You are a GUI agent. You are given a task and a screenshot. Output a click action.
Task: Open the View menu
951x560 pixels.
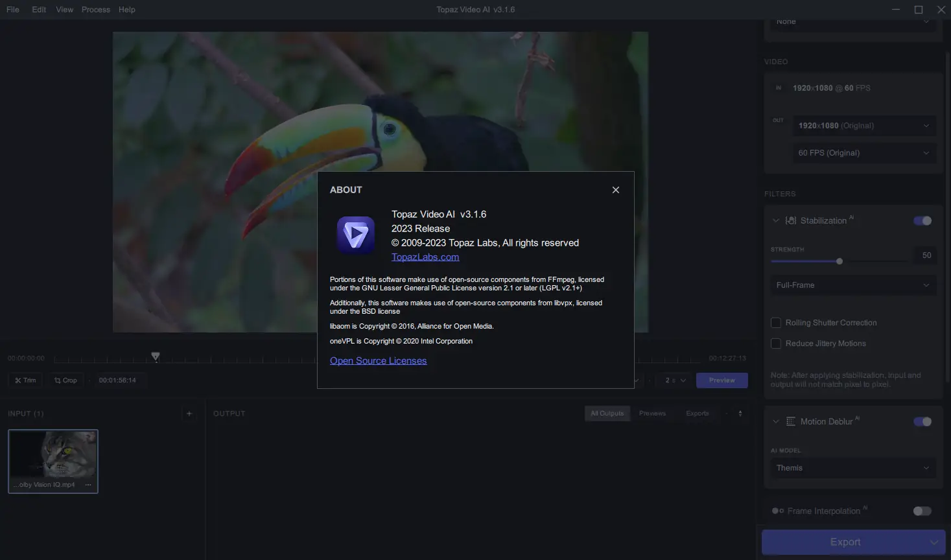[65, 10]
